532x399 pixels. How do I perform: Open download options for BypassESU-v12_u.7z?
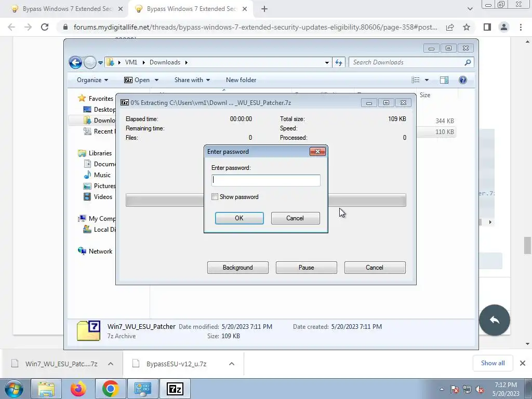click(232, 364)
